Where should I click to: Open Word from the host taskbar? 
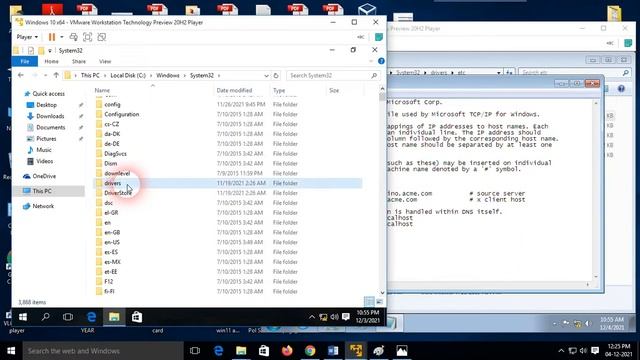pyautogui.click(x=333, y=351)
